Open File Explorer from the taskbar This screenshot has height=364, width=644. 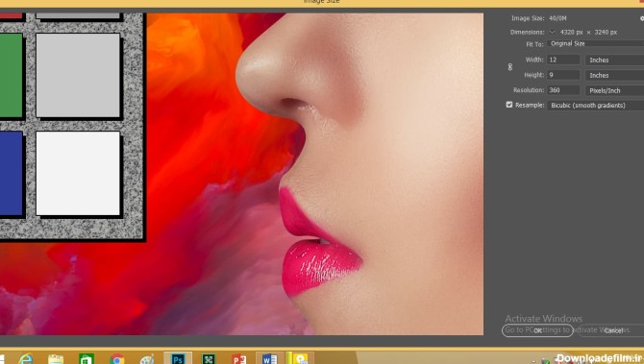(56, 359)
